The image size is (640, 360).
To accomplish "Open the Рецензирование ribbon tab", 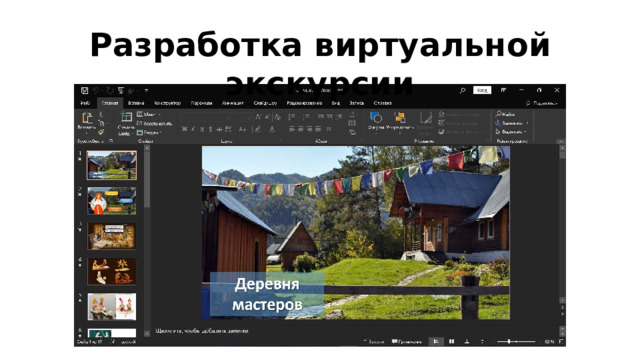I will click(304, 103).
